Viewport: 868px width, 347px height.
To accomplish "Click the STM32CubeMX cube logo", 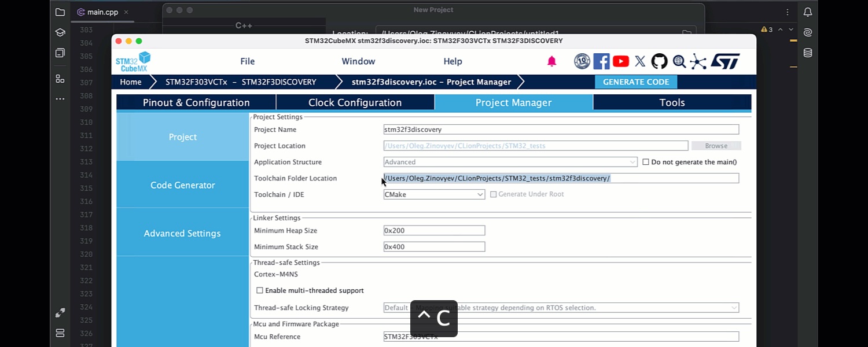I will 133,61.
